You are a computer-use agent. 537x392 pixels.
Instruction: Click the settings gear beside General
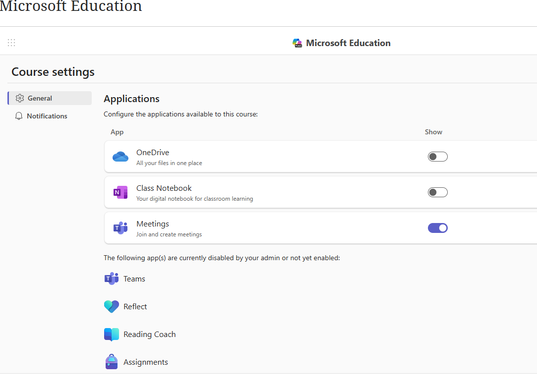20,98
